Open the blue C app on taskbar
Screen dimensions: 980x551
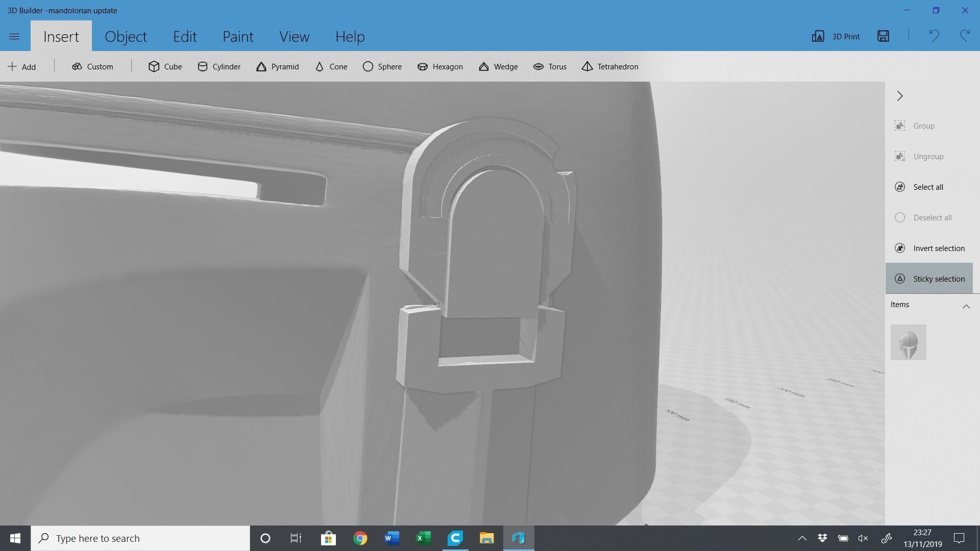pyautogui.click(x=455, y=538)
